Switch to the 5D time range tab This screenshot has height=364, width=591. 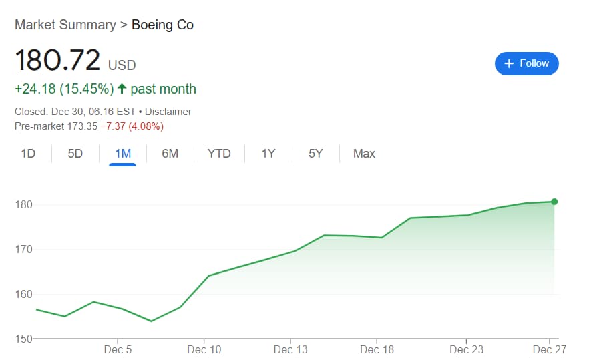click(x=75, y=154)
